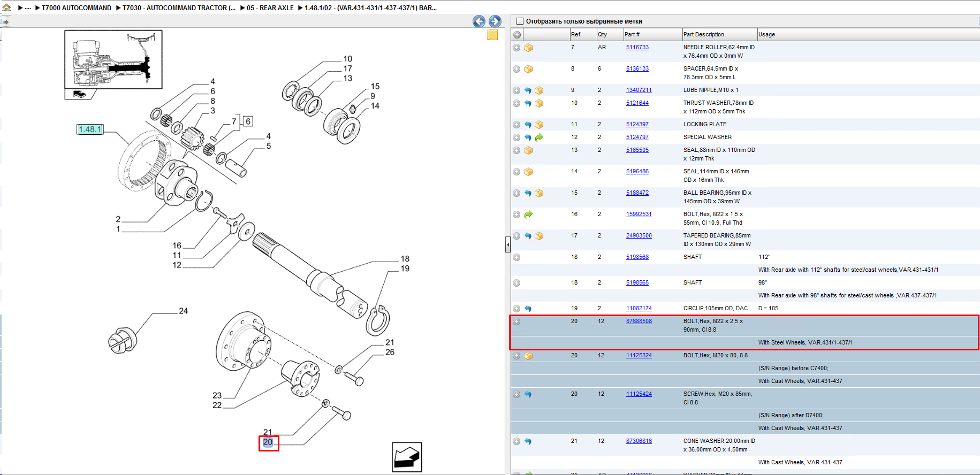Expand the '....' breadcrumb at the start
Viewport: 980px width, 475px height.
click(x=28, y=8)
